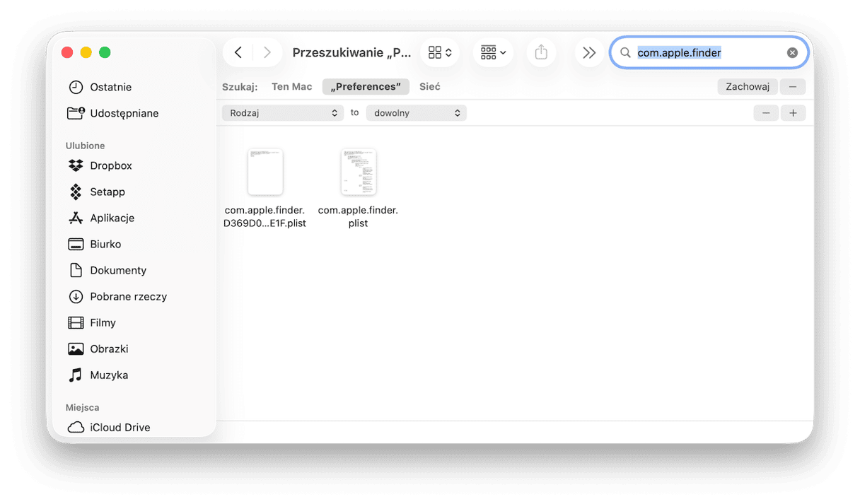Image resolution: width=860 pixels, height=504 pixels.
Task: Open the grouping options dropdown
Action: [x=493, y=52]
